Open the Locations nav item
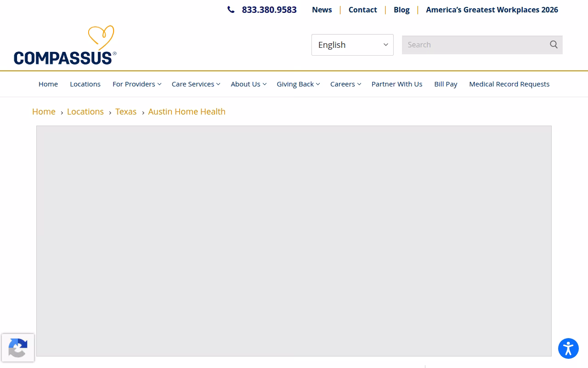The width and height of the screenshot is (588, 368). [85, 84]
